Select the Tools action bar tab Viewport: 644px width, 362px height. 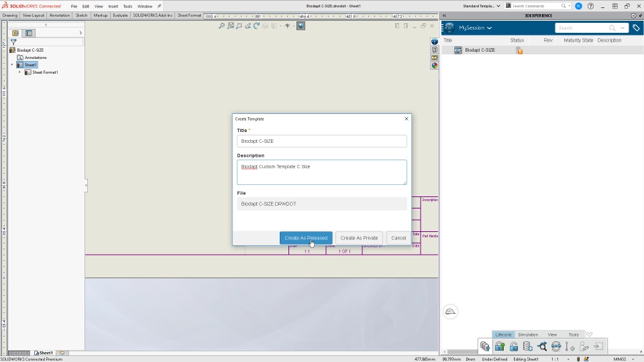574,335
